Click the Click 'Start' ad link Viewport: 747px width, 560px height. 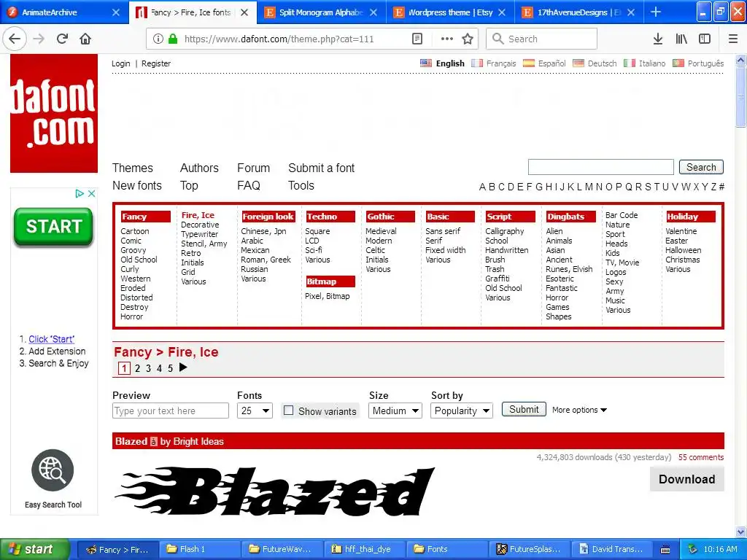point(52,339)
